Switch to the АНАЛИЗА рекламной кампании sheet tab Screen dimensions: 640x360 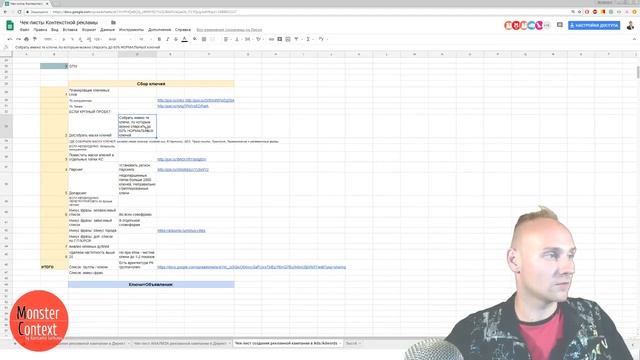pos(181,343)
